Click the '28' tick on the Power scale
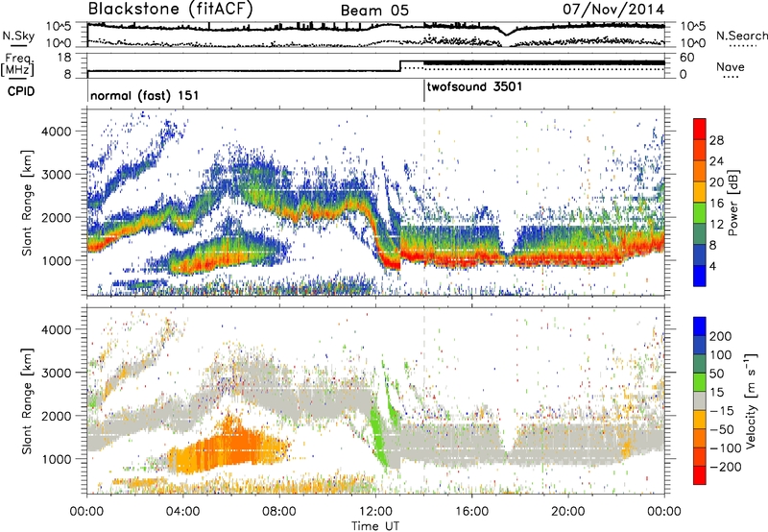The height and width of the screenshot is (532, 768). (x=716, y=140)
